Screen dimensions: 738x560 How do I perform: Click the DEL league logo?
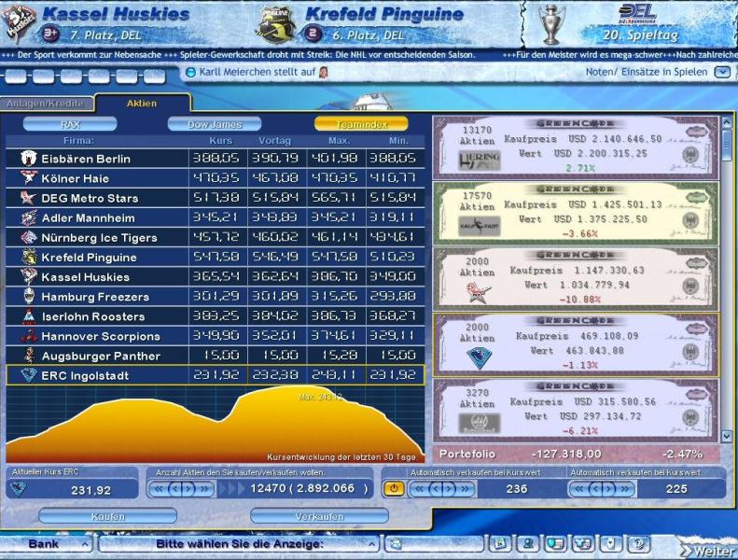point(637,13)
